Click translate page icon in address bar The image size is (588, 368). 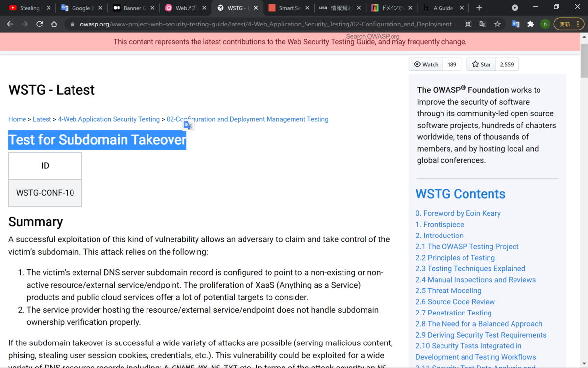(483, 24)
